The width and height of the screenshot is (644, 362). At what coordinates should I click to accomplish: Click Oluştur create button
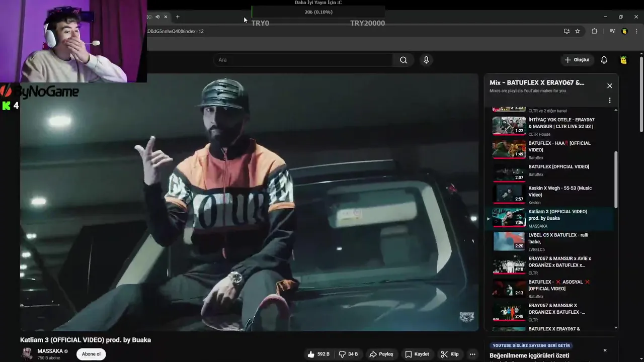(577, 60)
